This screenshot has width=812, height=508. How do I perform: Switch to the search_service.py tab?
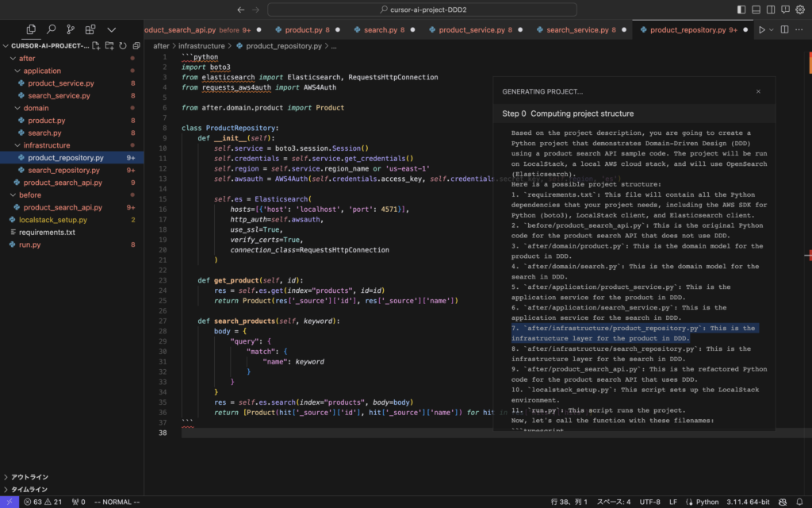point(577,29)
